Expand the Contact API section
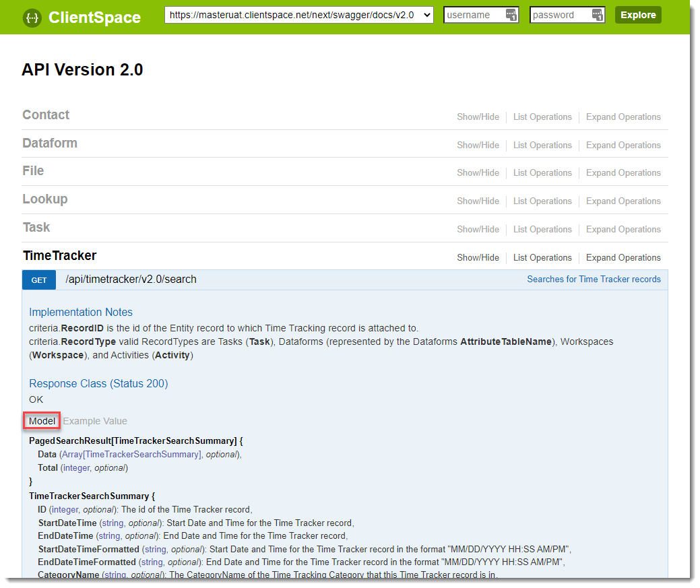This screenshot has height=588, width=700. click(46, 115)
